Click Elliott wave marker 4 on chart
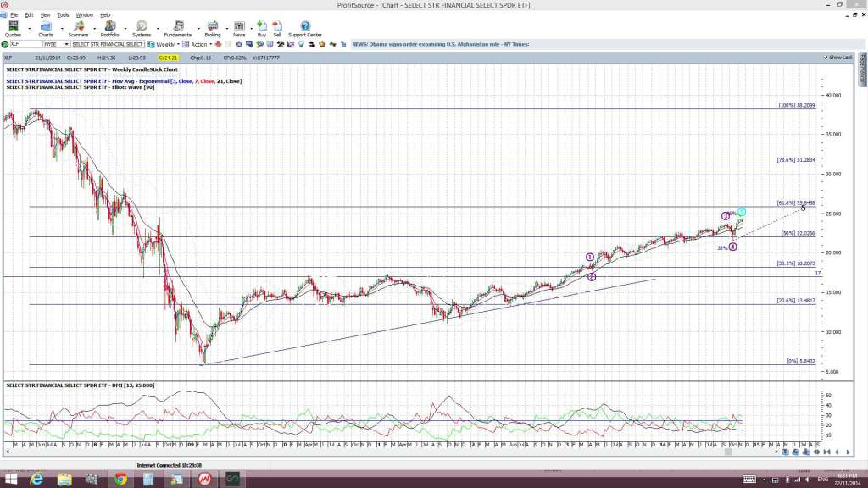The image size is (868, 488). pos(733,247)
